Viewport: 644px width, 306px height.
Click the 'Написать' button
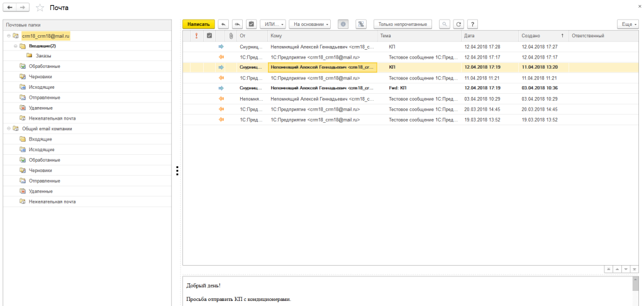coord(199,24)
